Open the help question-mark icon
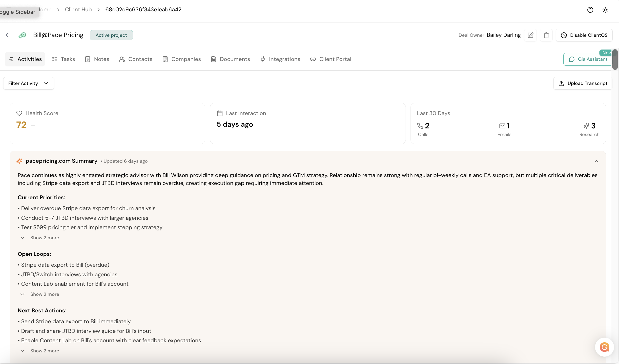This screenshot has width=619, height=364. pyautogui.click(x=590, y=10)
